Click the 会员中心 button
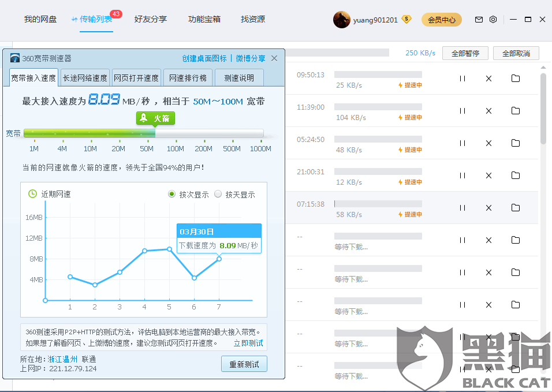The image size is (552, 392). click(442, 20)
